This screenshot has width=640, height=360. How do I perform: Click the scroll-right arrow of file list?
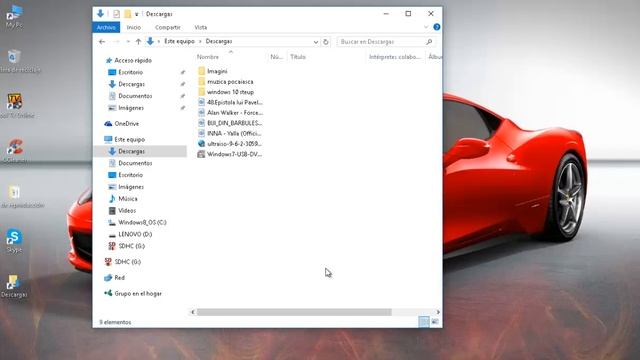(x=438, y=312)
